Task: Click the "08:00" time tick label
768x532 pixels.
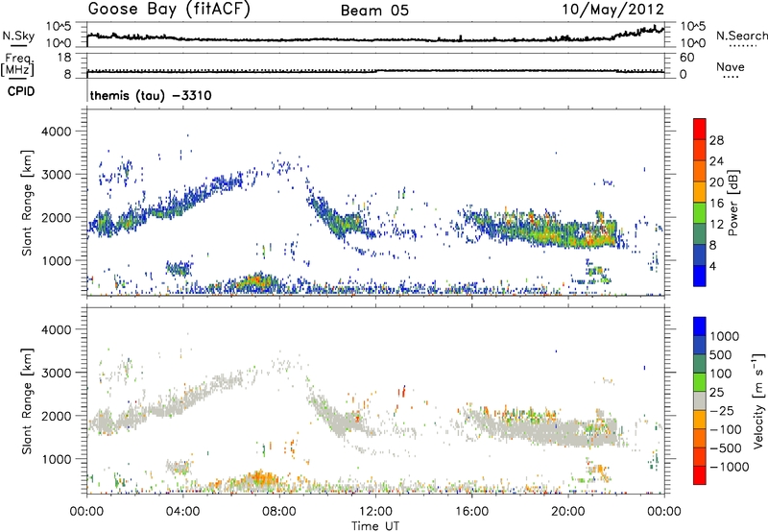Action: pyautogui.click(x=279, y=512)
